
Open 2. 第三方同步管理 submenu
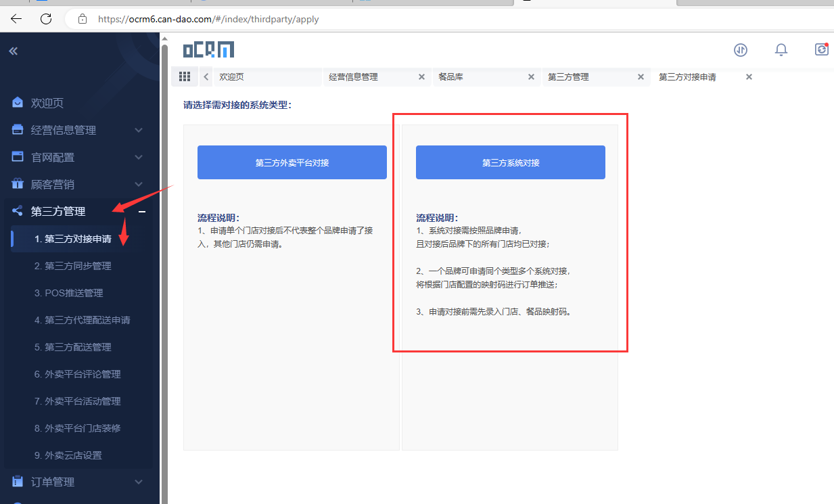(x=73, y=266)
